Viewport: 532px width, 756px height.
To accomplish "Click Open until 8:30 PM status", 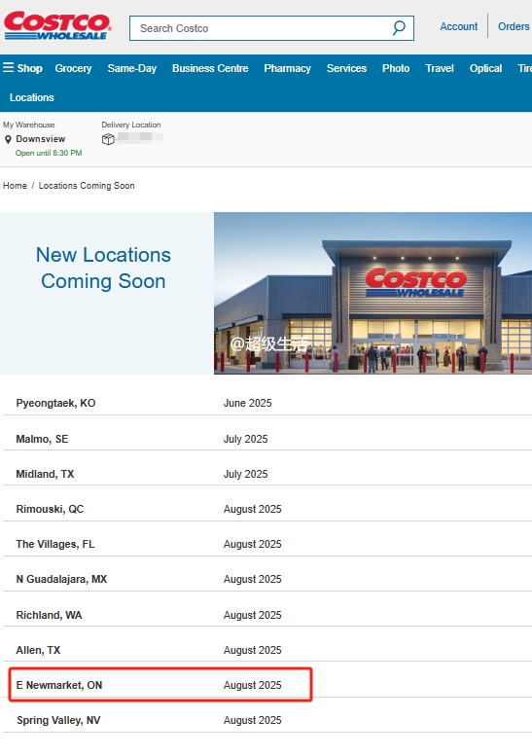I will tap(49, 153).
